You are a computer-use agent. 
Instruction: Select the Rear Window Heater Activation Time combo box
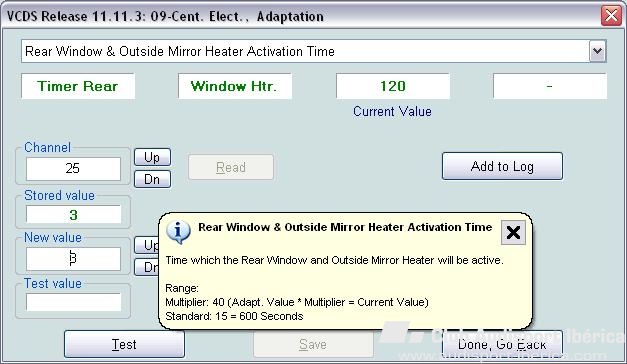point(314,51)
